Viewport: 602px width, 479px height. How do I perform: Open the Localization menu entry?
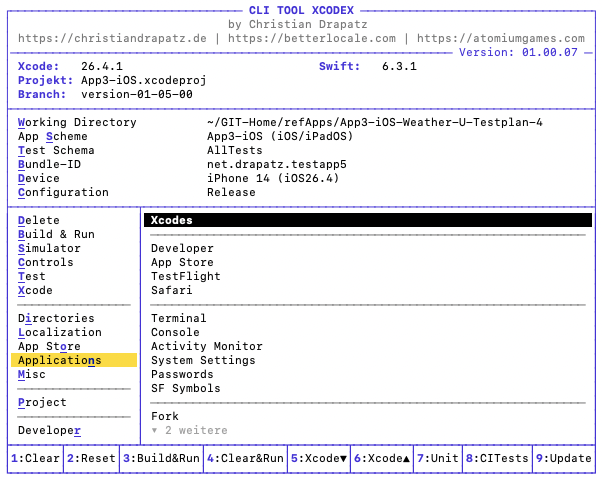pyautogui.click(x=60, y=332)
